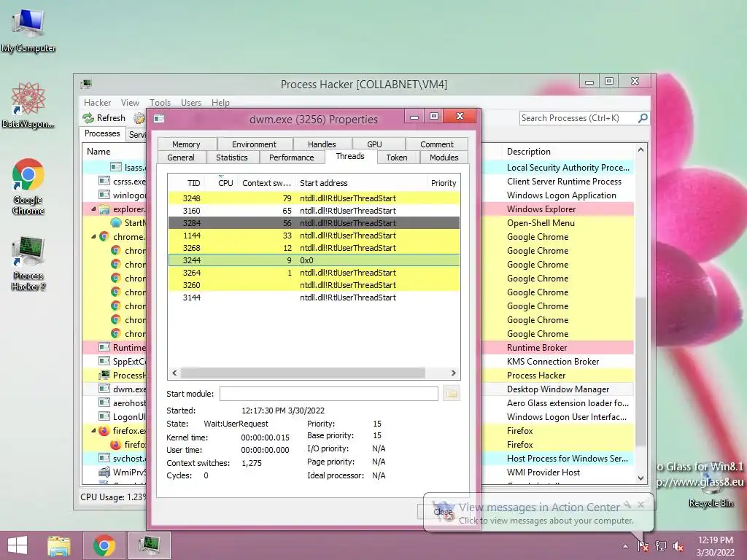Open Google Chrome desktop shortcut
The width and height of the screenshot is (747, 560).
pyautogui.click(x=28, y=186)
